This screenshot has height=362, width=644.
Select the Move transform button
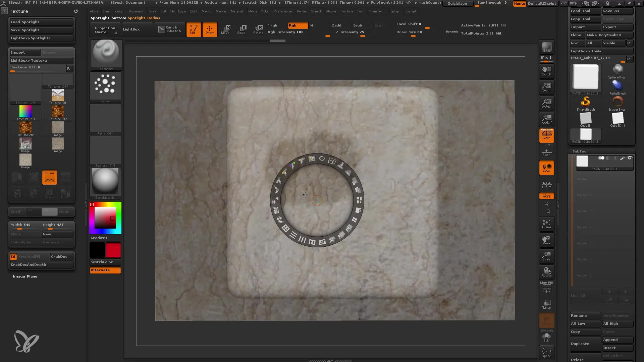(225, 29)
